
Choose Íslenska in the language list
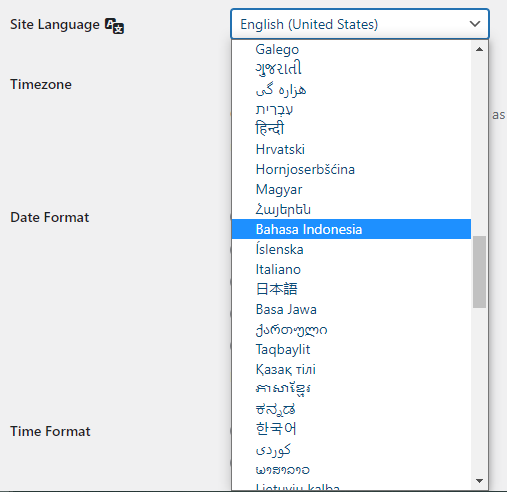click(x=351, y=249)
